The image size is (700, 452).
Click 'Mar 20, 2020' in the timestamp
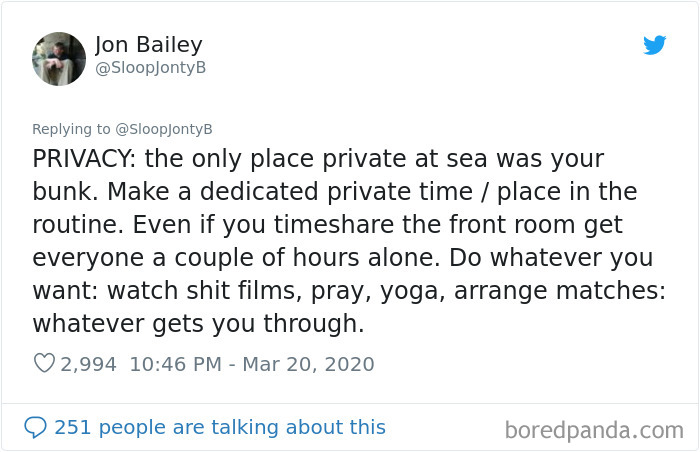click(308, 364)
